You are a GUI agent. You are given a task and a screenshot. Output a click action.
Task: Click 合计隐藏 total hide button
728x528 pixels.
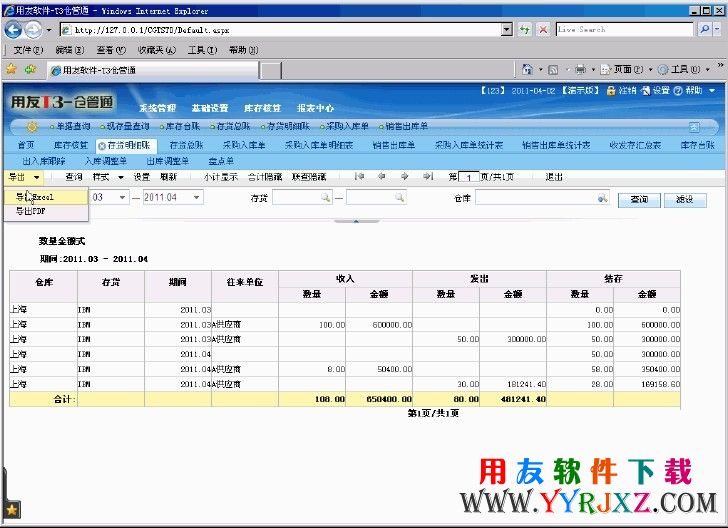tap(265, 177)
